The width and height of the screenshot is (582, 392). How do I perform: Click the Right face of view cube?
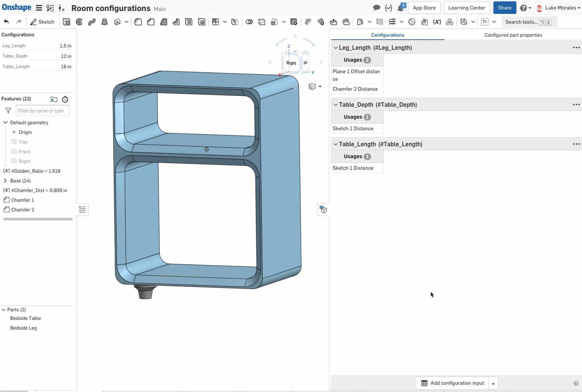coord(291,63)
